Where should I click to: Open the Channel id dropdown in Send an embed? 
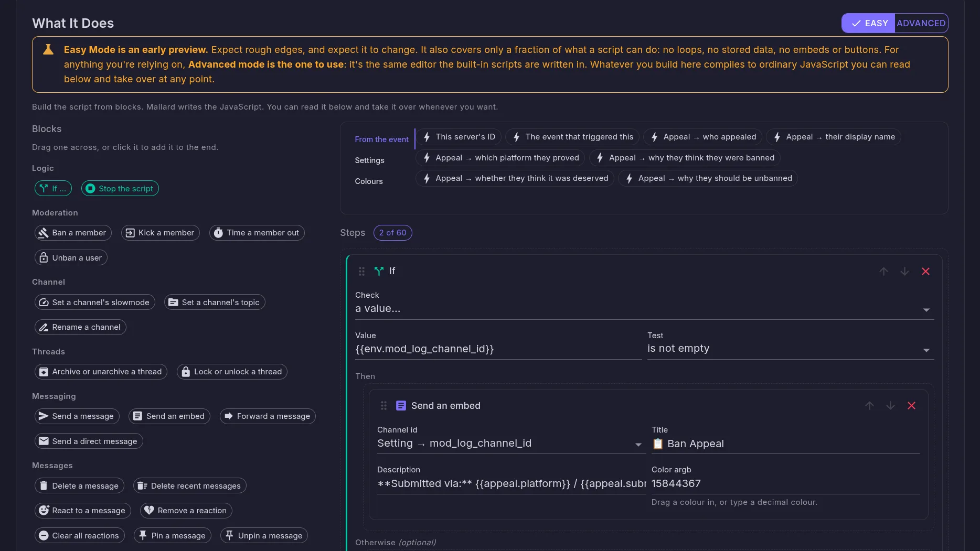click(x=511, y=444)
